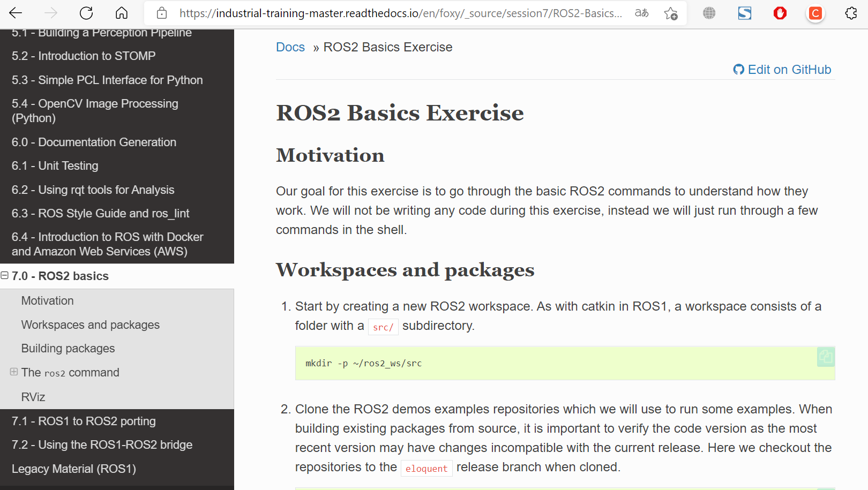This screenshot has width=868, height=490.
Task: View site information via the lock icon
Action: pos(161,13)
